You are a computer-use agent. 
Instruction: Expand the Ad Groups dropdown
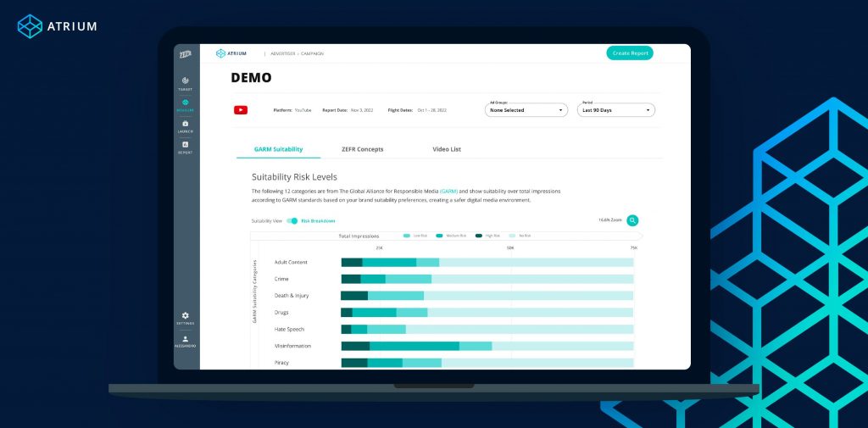[x=526, y=110]
